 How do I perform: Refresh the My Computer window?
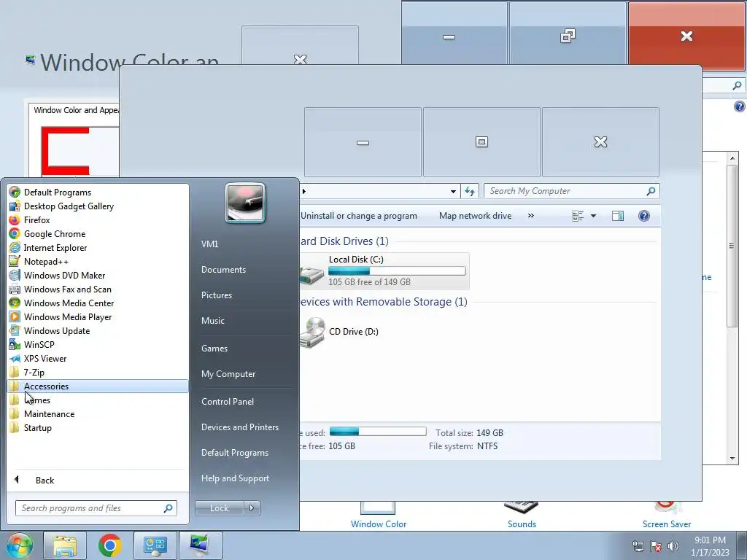[470, 192]
